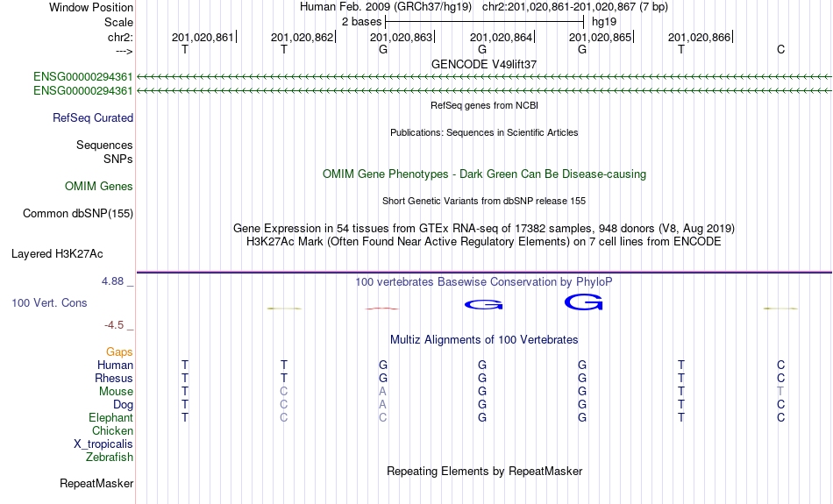
Task: Select the Human species row label
Action: point(115,365)
